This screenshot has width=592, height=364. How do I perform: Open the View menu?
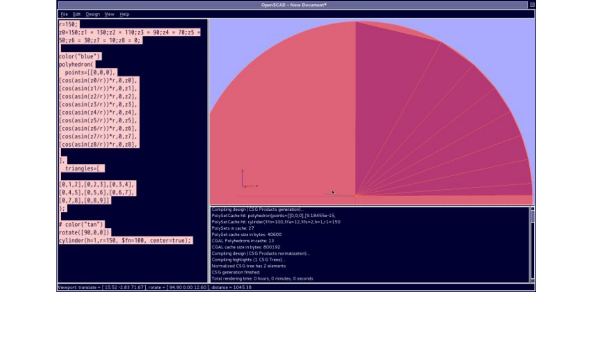click(x=109, y=14)
